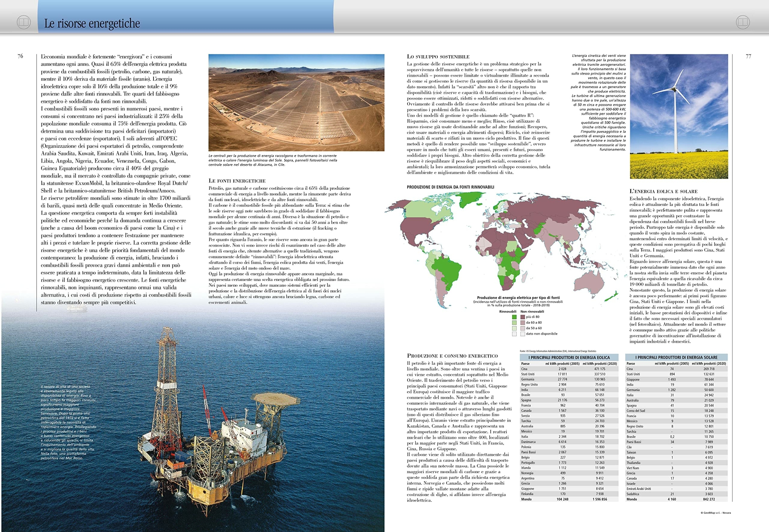This screenshot has width=769, height=532.
Task: Click the mauve 'da 60 a 80' Non rinnovabili swatch
Action: click(x=522, y=323)
